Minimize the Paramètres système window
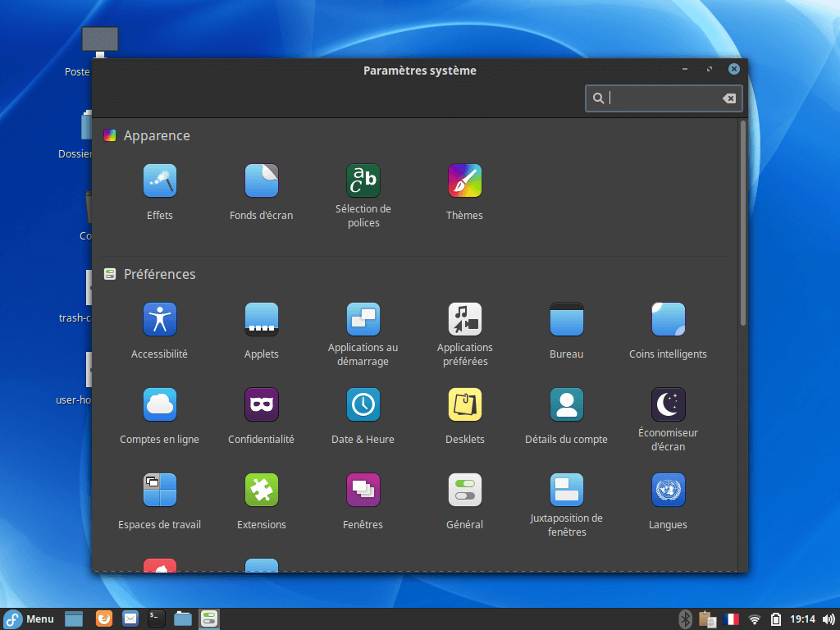The width and height of the screenshot is (840, 630). click(685, 69)
